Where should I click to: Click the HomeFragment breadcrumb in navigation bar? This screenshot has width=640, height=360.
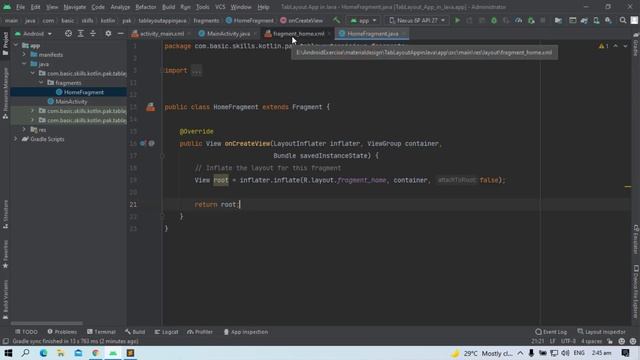click(x=250, y=20)
